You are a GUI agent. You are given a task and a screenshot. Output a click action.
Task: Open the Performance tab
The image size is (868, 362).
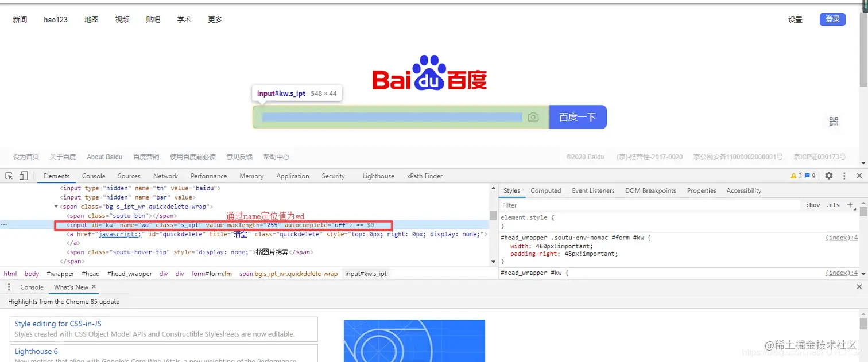click(x=209, y=176)
